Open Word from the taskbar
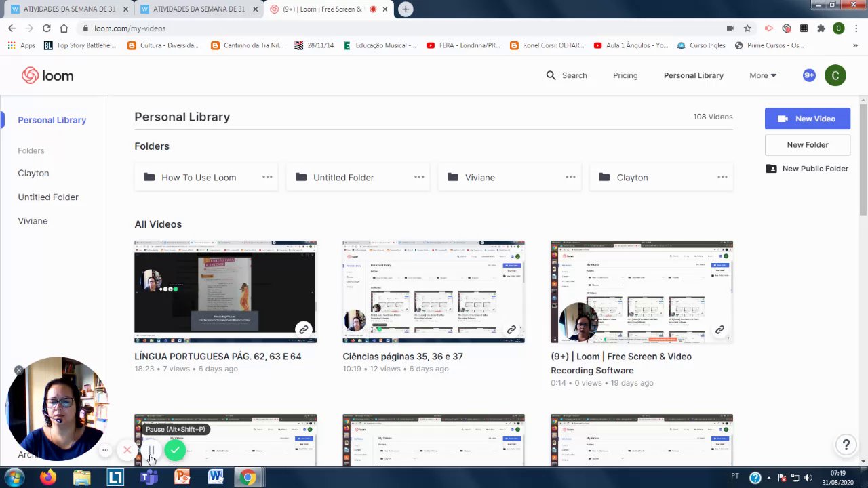 point(216,477)
